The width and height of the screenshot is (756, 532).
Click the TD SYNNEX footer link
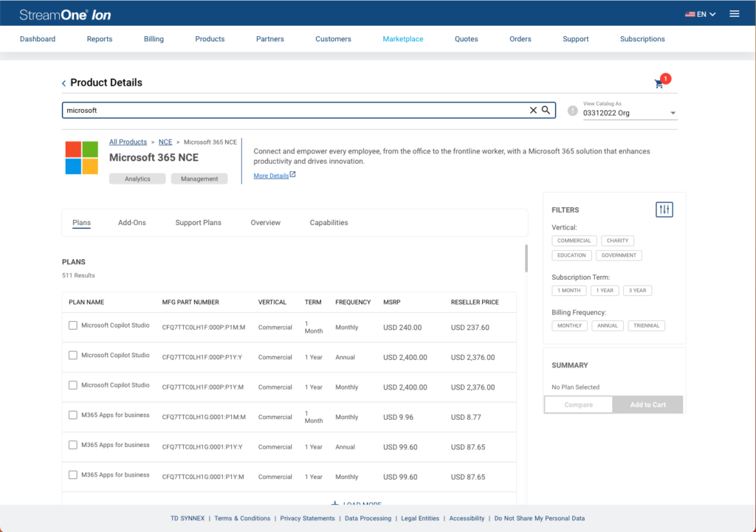click(x=188, y=519)
